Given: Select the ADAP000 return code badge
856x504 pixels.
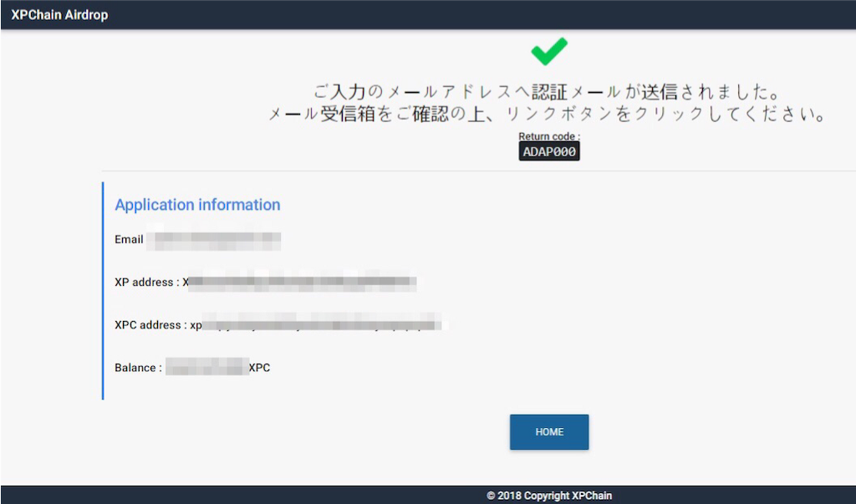Looking at the screenshot, I should pos(549,152).
